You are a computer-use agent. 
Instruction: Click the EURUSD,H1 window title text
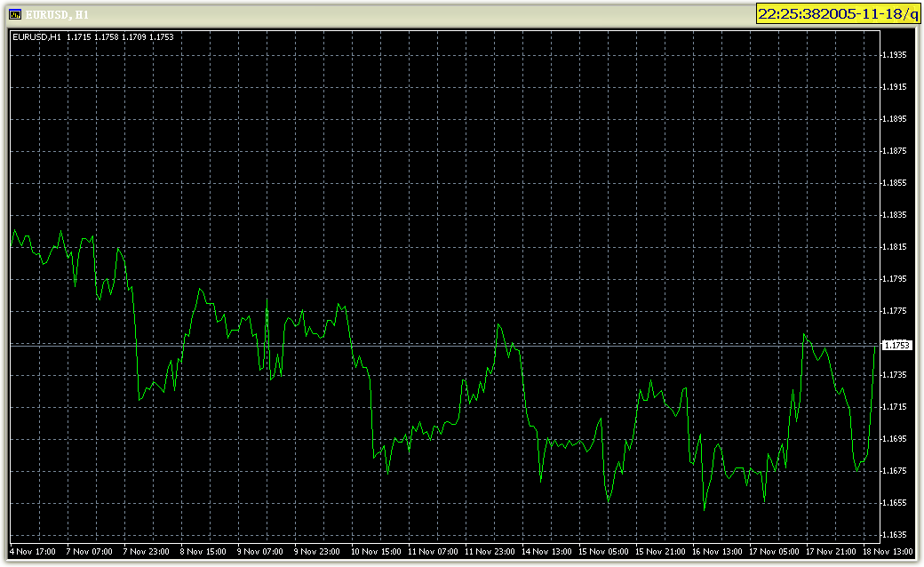pyautogui.click(x=57, y=15)
